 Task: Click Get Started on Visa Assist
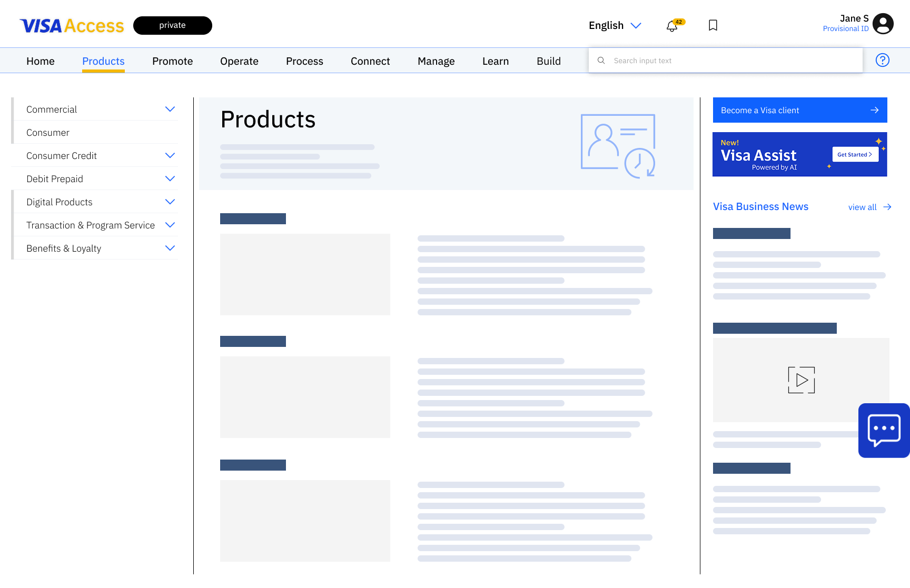click(855, 154)
